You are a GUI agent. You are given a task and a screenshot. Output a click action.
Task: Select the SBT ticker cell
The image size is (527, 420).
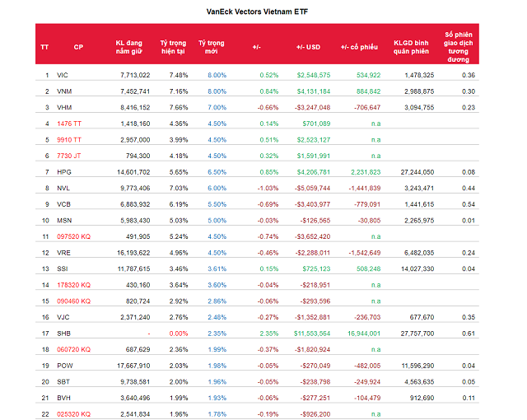(x=63, y=381)
